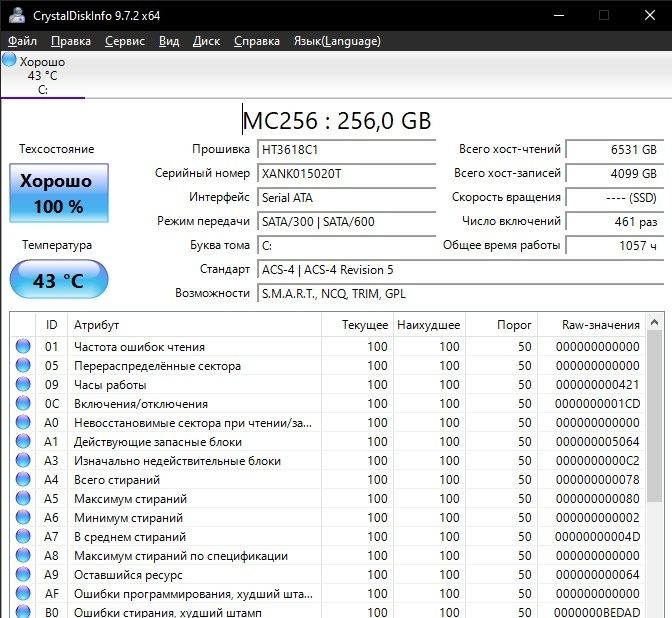Click status orb for A4 Всего стираний
Viewport: 672px width, 618px height.
coord(23,479)
